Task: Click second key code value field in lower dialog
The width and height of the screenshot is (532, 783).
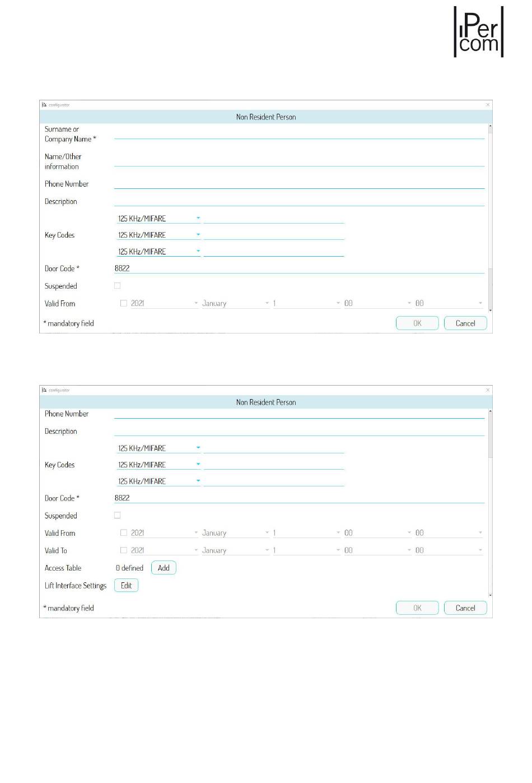Action: coord(274,464)
